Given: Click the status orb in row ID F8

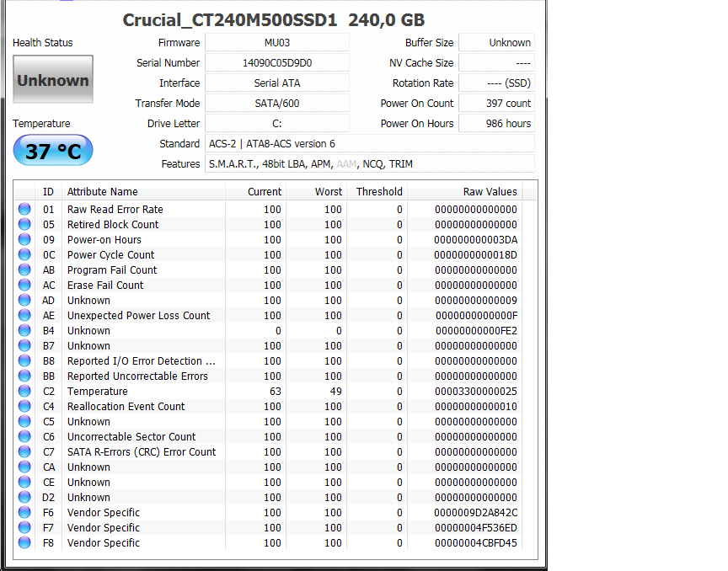Looking at the screenshot, I should pos(24,542).
